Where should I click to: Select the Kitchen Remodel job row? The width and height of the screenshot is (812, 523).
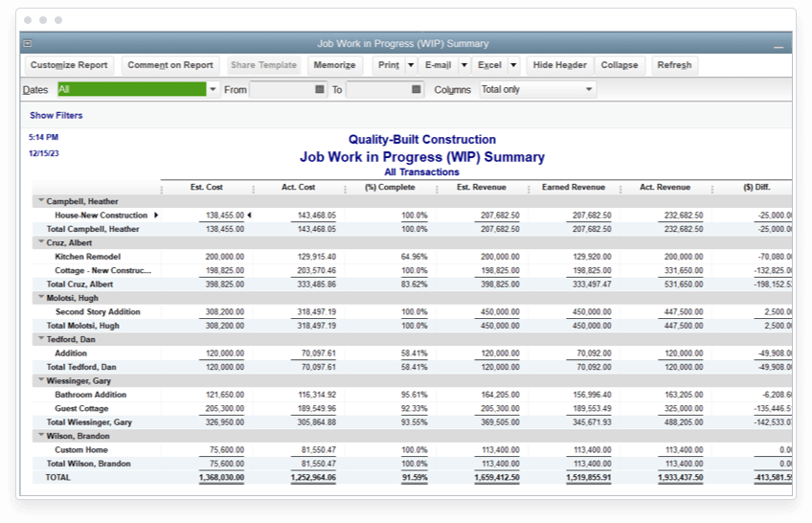coord(88,257)
